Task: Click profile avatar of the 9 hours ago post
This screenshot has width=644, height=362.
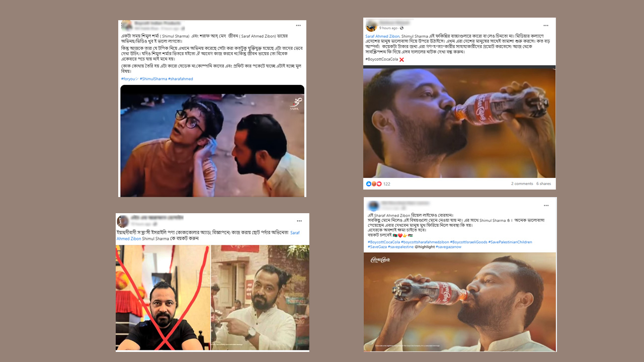Action: [x=372, y=26]
